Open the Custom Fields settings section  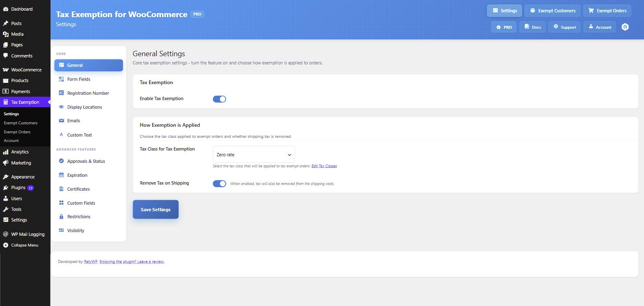tap(89, 203)
